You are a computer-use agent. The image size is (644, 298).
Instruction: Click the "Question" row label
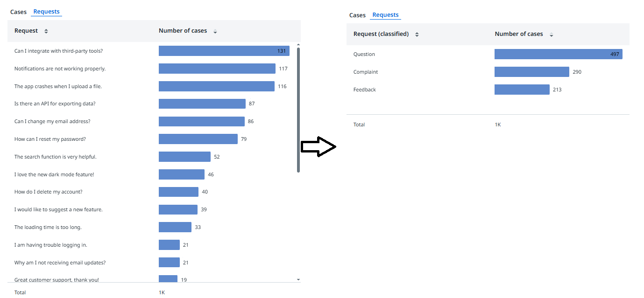tap(364, 54)
